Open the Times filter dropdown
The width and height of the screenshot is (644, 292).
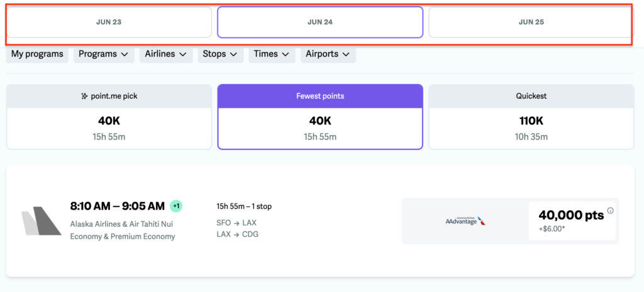(x=272, y=54)
